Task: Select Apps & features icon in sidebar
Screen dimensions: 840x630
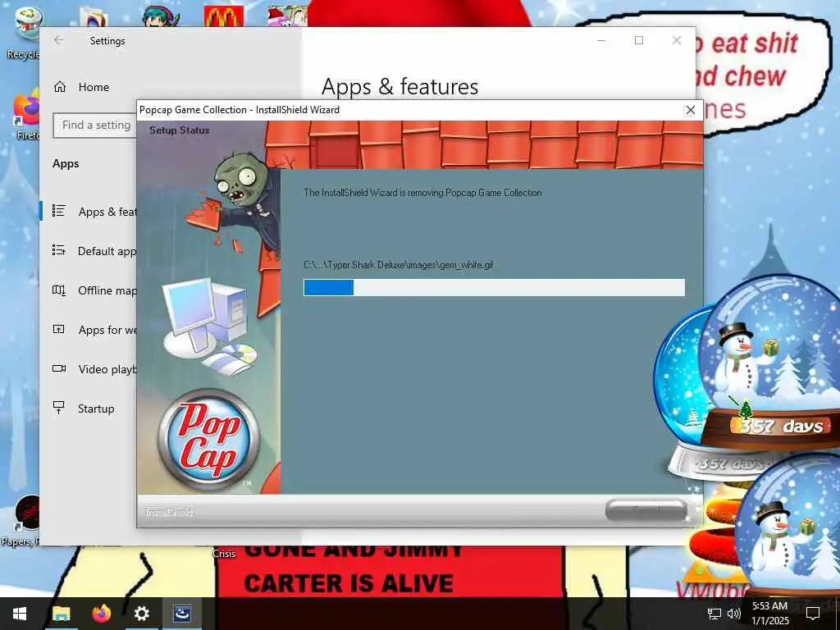Action: (x=59, y=211)
